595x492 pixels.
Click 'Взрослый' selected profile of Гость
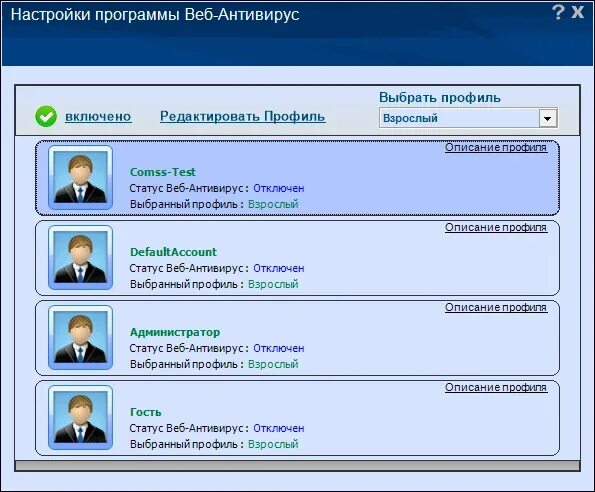coord(273,445)
